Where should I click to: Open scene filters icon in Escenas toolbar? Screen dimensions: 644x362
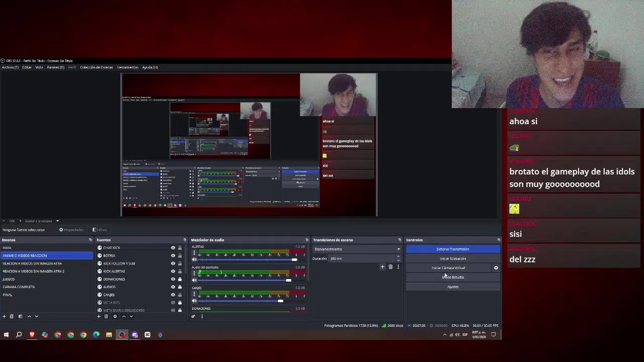(20, 316)
